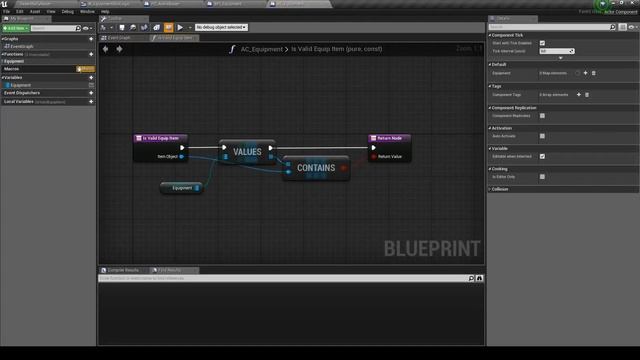Add an element to Equipment map
The width and height of the screenshot is (640, 360).
pos(585,73)
